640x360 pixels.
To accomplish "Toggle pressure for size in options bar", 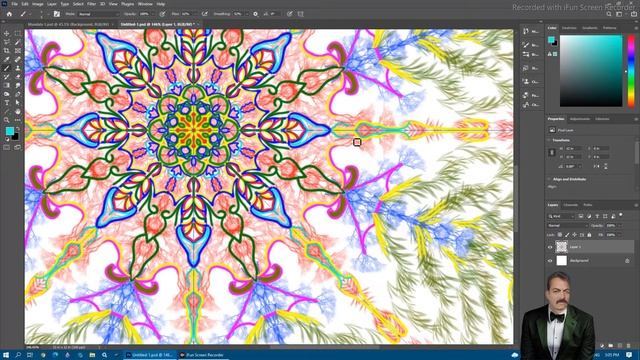I will point(289,14).
